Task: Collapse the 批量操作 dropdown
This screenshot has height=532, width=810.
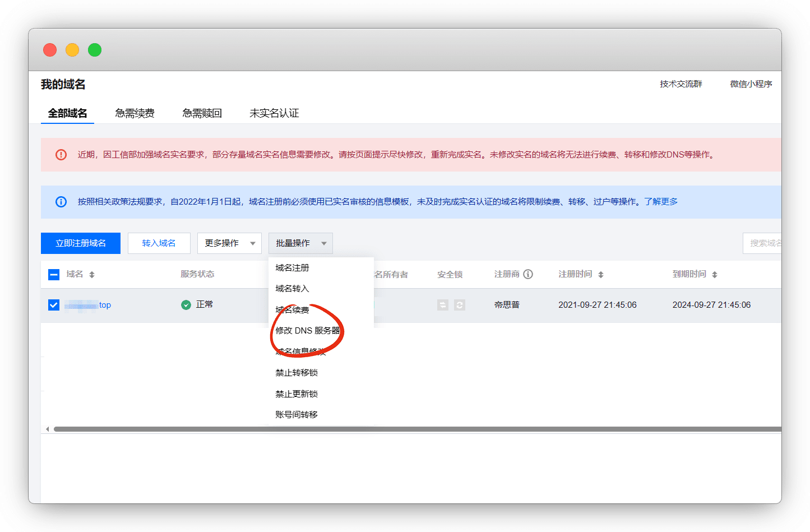Action: 300,243
